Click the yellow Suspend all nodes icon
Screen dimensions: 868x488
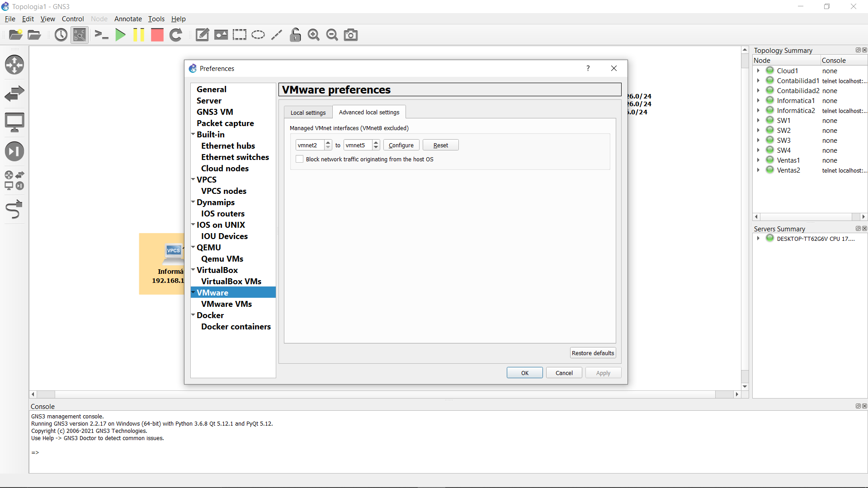click(139, 35)
